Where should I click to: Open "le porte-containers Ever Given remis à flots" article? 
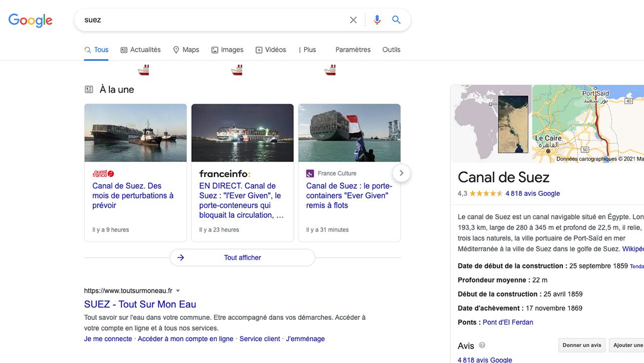[349, 195]
